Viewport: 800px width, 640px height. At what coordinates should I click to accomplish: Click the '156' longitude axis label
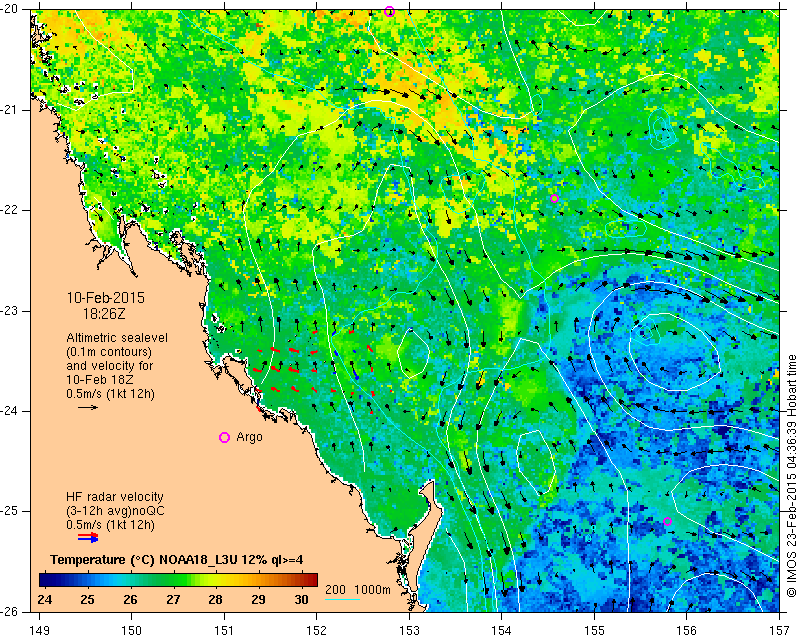pos(687,631)
